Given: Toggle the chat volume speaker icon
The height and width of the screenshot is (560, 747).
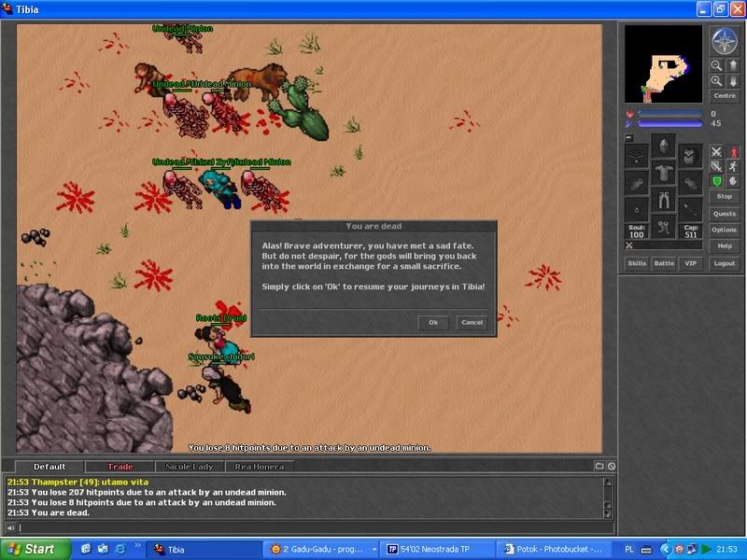Looking at the screenshot, I should (x=10, y=527).
